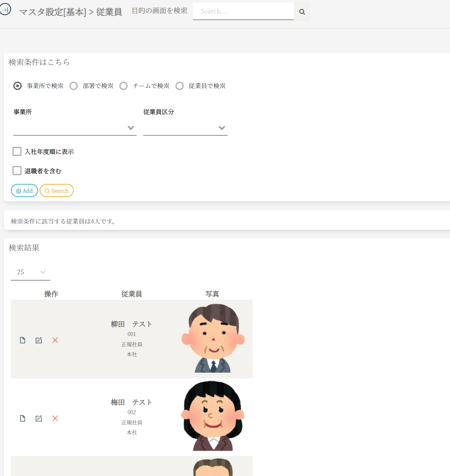This screenshot has width=450, height=476.
Task: Open the 従業員区分 dropdown
Action: tap(185, 128)
